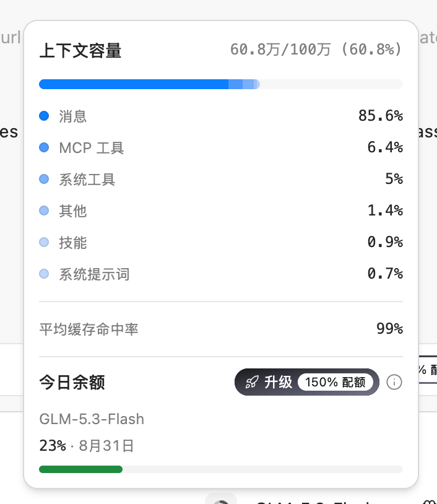Click the blue context capacity progress bar
Screen dimensions: 437x504
pyautogui.click(x=221, y=84)
